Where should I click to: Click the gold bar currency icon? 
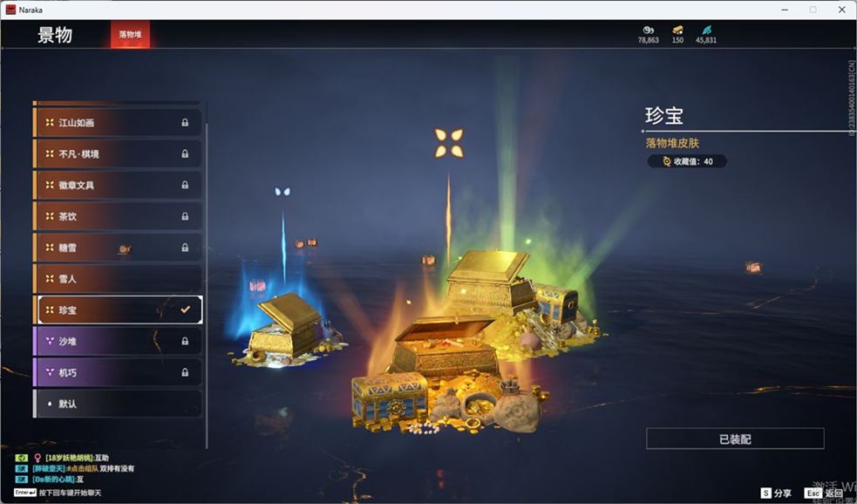click(677, 30)
